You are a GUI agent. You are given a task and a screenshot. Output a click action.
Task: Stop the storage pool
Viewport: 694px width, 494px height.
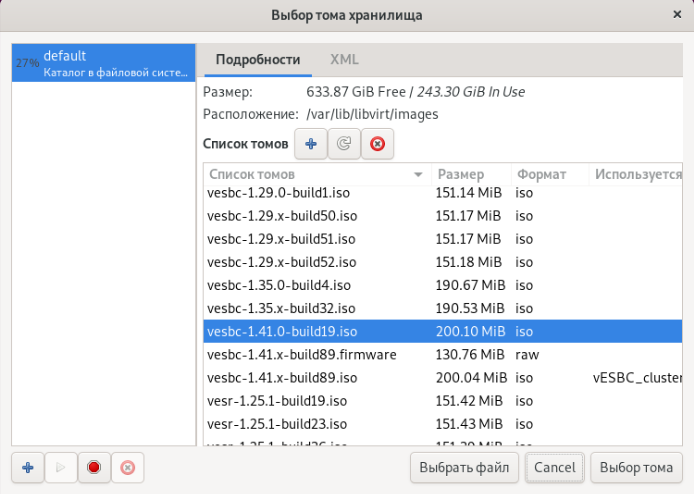94,467
